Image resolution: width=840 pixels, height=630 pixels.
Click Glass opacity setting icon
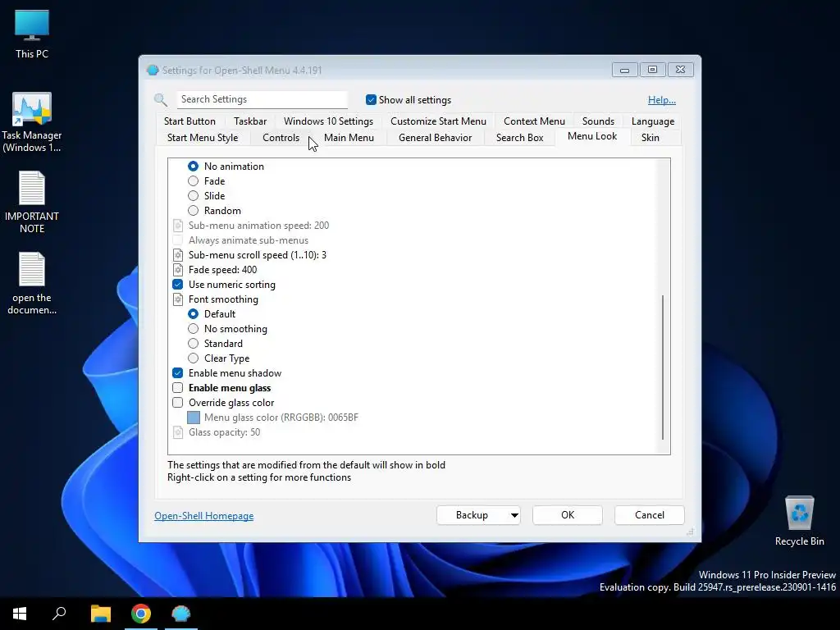pos(178,432)
